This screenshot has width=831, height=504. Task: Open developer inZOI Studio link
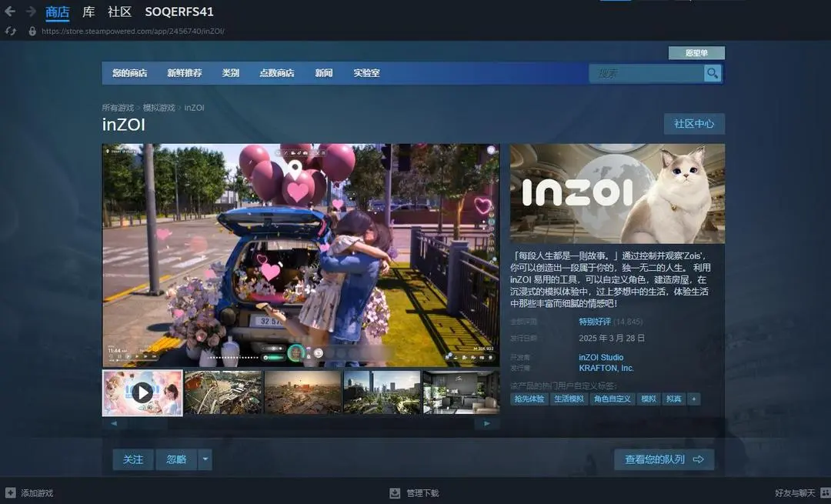[601, 357]
